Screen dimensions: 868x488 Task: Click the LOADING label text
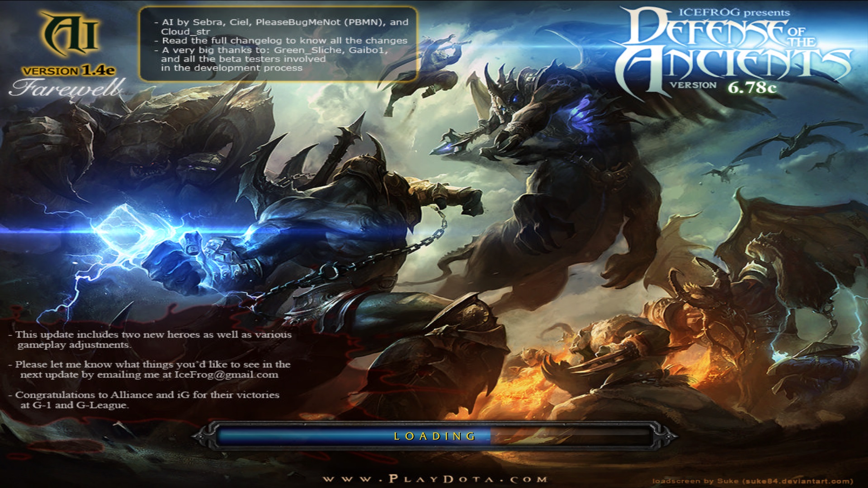(x=435, y=436)
